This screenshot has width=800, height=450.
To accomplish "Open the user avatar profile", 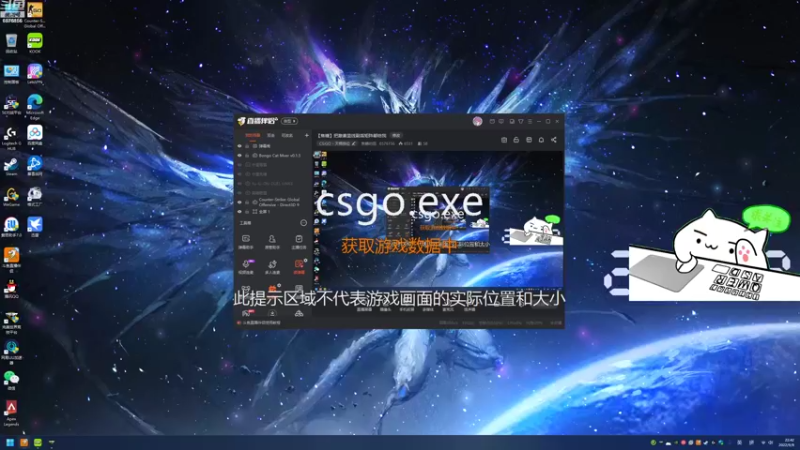I will click(x=477, y=121).
